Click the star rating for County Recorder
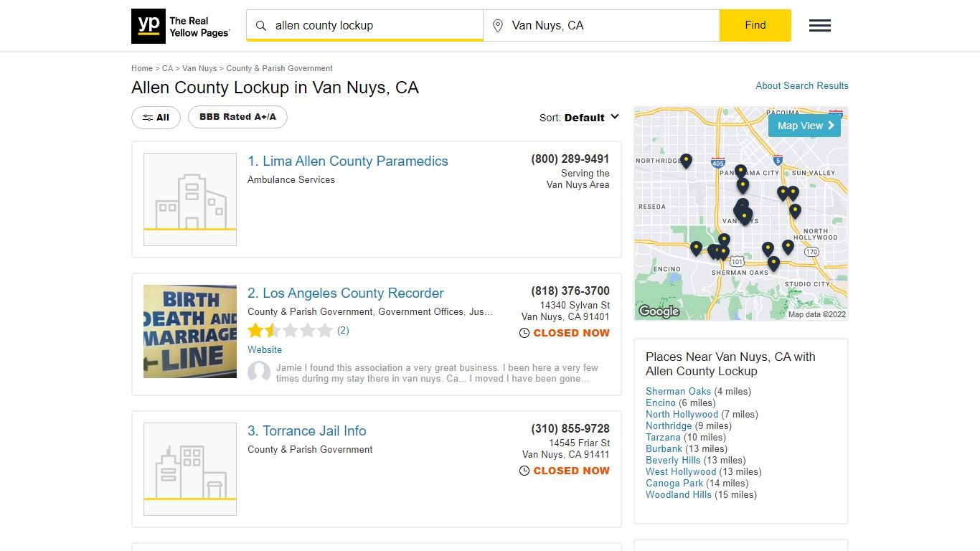Screen dimensions: 980x551 tap(290, 331)
